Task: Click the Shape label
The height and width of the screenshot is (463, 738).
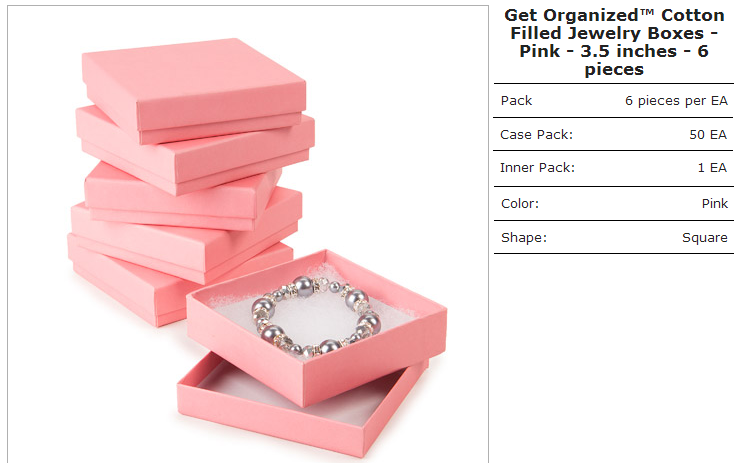Action: coord(524,238)
